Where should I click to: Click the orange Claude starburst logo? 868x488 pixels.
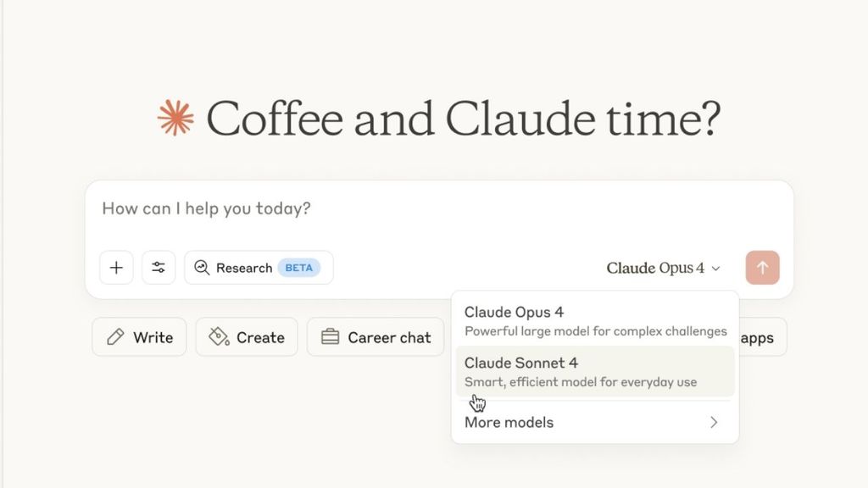pos(176,118)
